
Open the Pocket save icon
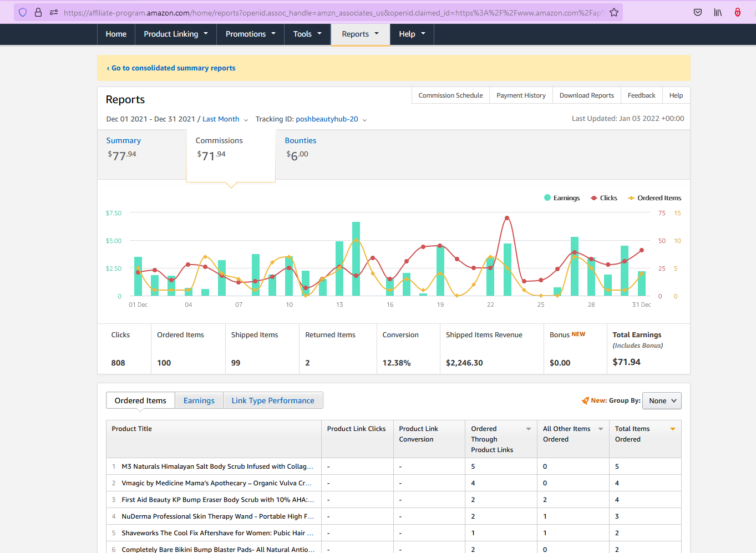coord(698,12)
